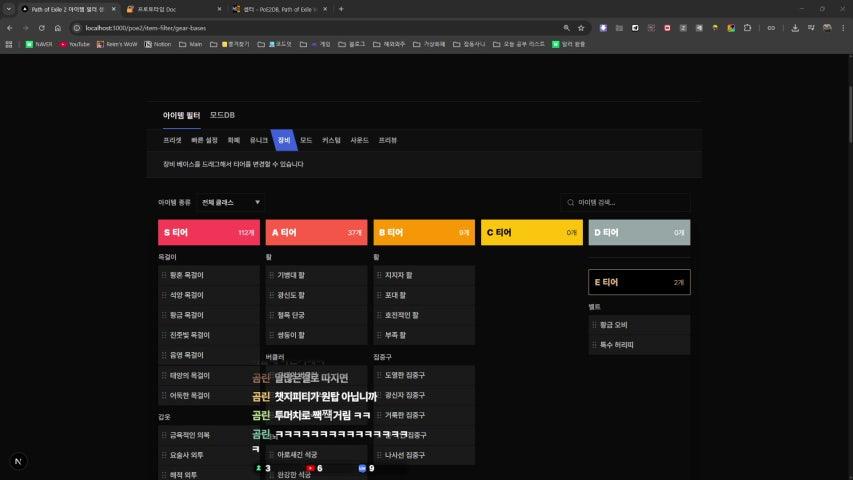Open the browser extensions puzzle icon
The image size is (853, 480).
pyautogui.click(x=747, y=28)
